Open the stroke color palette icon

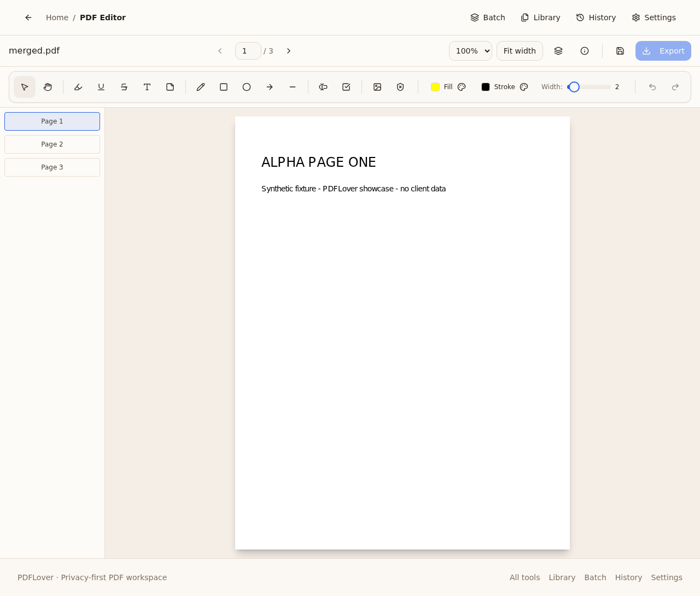coord(524,87)
